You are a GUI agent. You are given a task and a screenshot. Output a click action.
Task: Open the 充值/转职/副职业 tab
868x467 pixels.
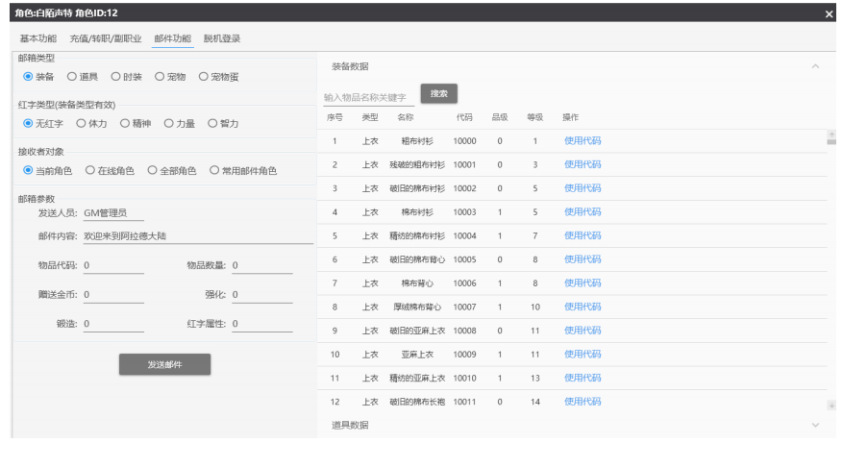pos(106,38)
